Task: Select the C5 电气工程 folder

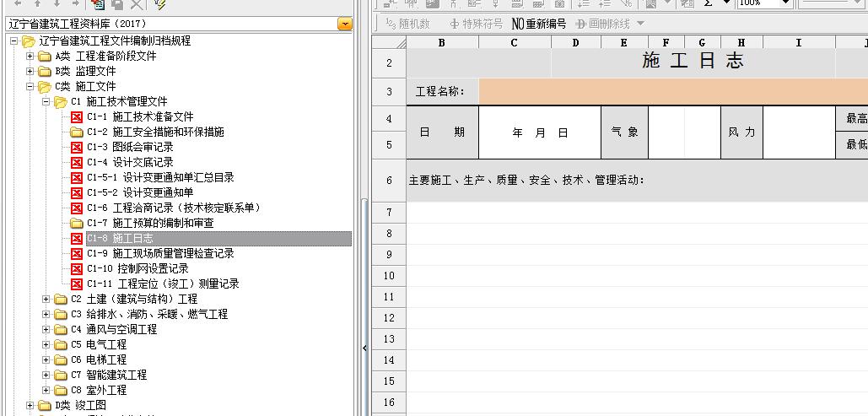Action: click(x=99, y=344)
